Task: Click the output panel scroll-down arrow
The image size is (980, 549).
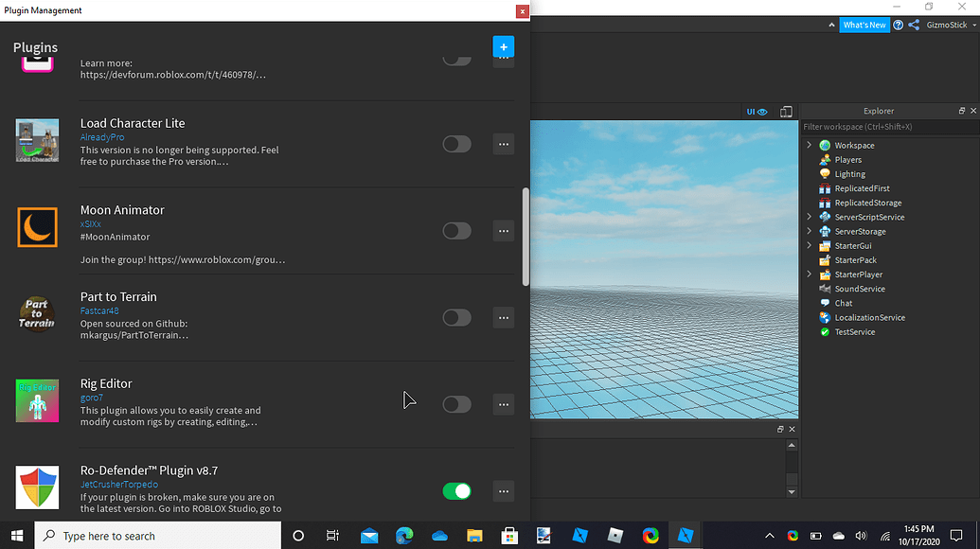Action: [x=792, y=491]
